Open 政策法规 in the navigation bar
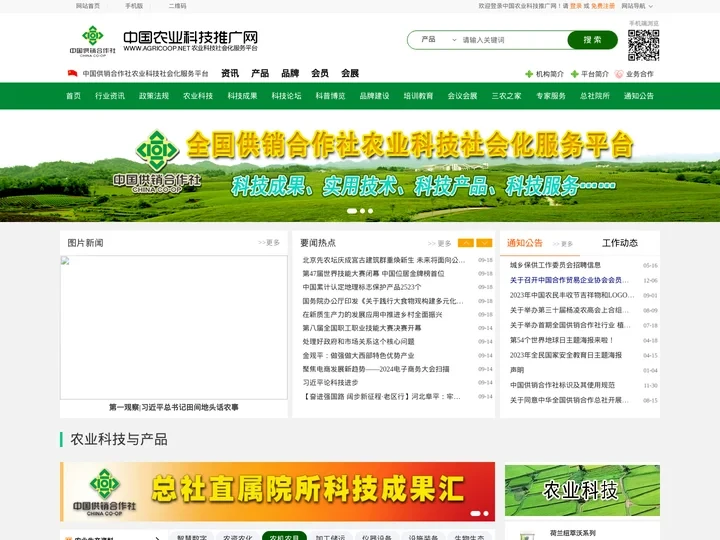 154,96
